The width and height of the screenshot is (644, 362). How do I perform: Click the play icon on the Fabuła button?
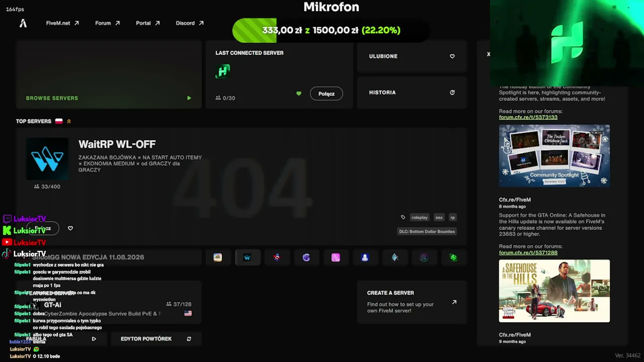point(94,339)
